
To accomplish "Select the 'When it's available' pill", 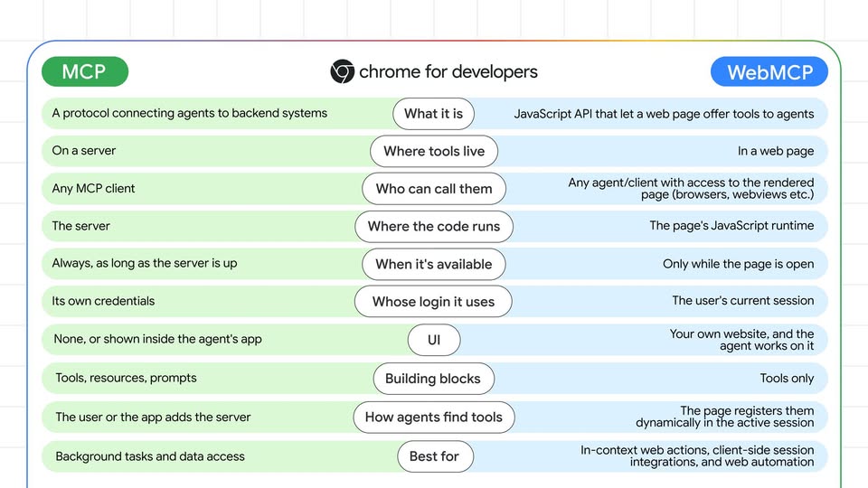I will click(434, 264).
